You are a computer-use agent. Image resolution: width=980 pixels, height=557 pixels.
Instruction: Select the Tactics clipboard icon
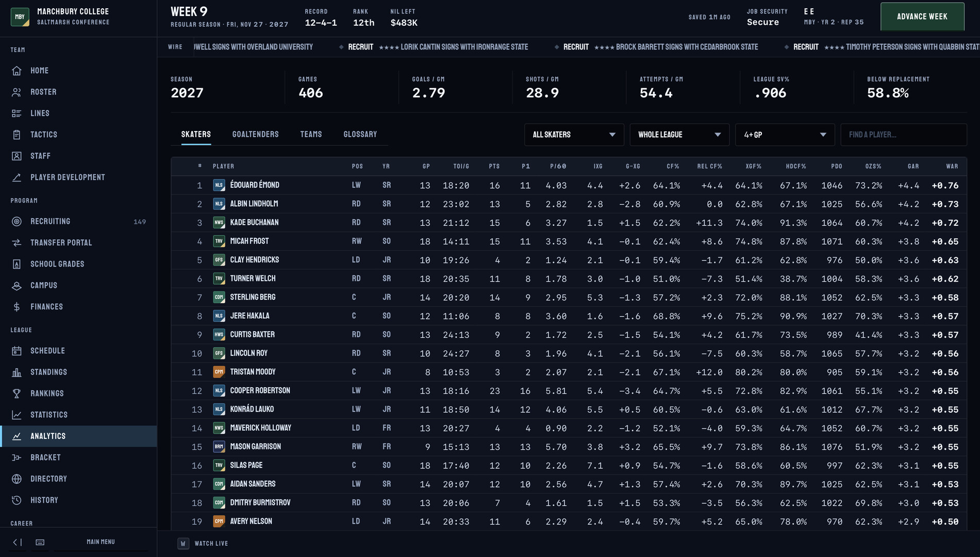tap(16, 135)
